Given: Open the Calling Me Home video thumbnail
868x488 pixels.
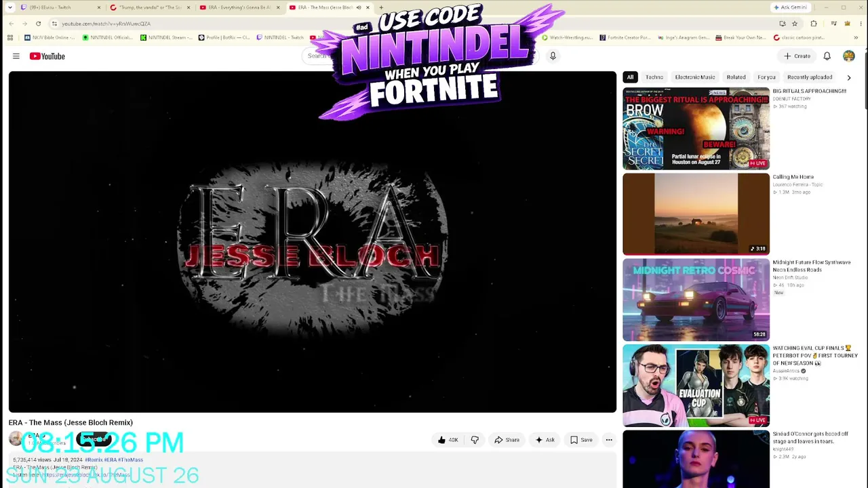Looking at the screenshot, I should tap(696, 214).
